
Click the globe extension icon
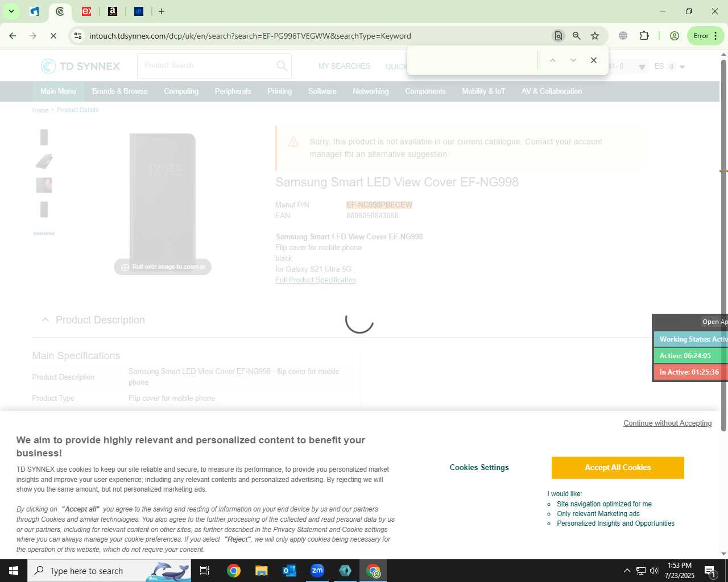click(x=623, y=36)
